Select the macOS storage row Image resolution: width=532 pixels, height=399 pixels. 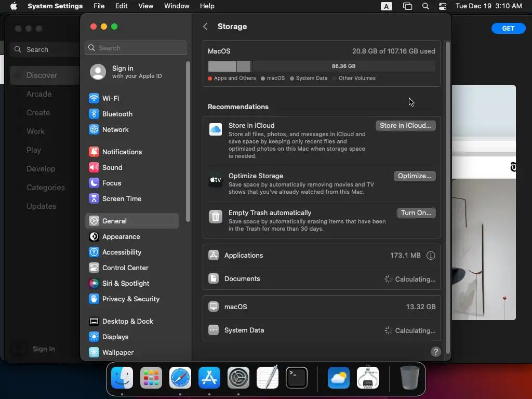click(x=321, y=307)
